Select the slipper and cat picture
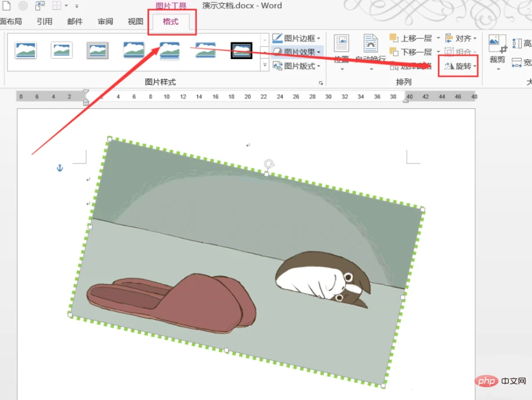Screen dimensions: 532x400 [x=247, y=263]
